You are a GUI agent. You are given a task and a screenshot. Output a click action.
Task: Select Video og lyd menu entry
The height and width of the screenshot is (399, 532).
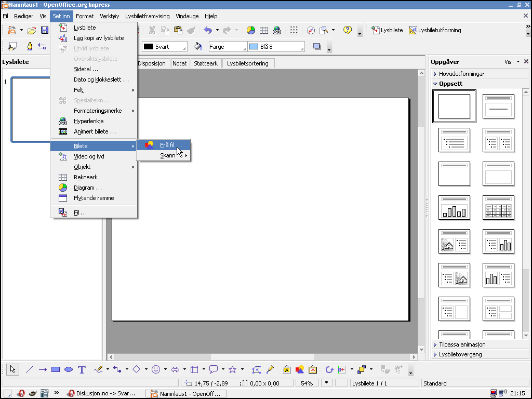[x=94, y=156]
